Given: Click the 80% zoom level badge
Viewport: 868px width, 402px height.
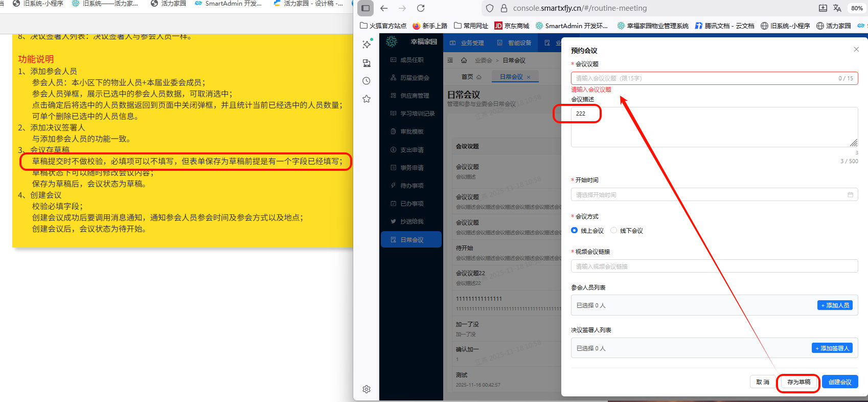Looking at the screenshot, I should coord(857,8).
